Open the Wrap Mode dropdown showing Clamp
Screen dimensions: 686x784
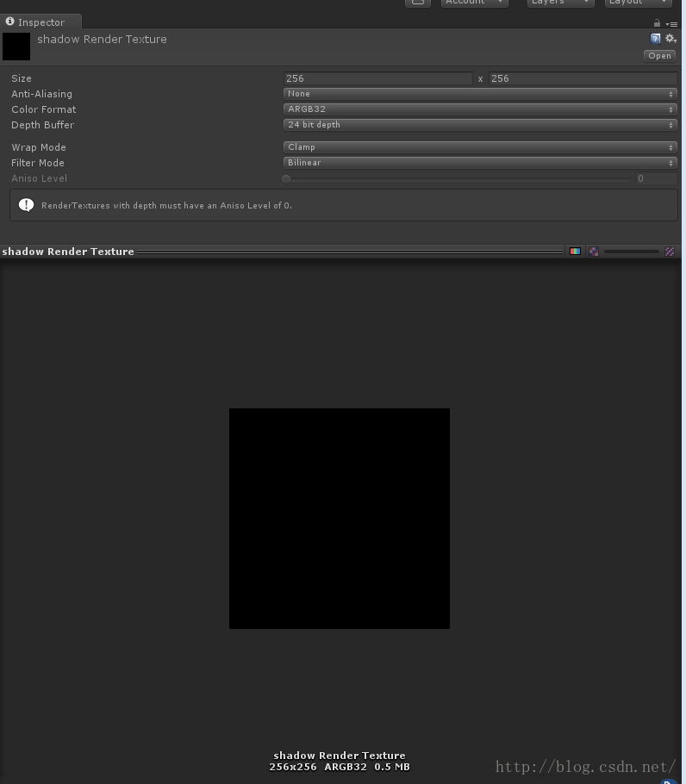click(480, 147)
